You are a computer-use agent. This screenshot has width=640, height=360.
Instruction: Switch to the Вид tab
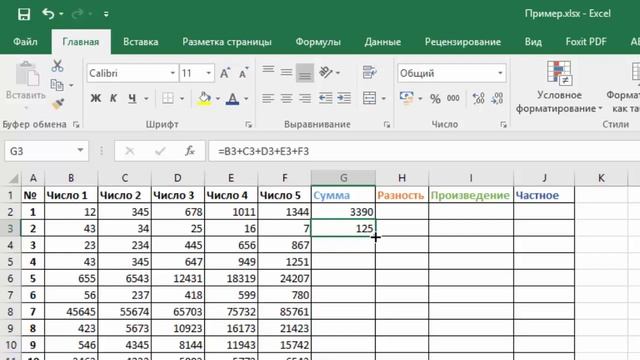coord(533,42)
